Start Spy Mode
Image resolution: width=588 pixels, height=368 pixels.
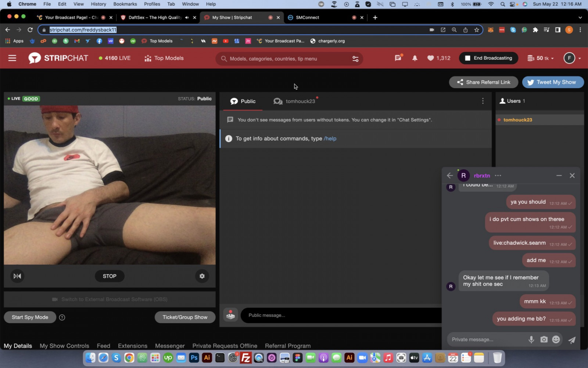(30, 317)
